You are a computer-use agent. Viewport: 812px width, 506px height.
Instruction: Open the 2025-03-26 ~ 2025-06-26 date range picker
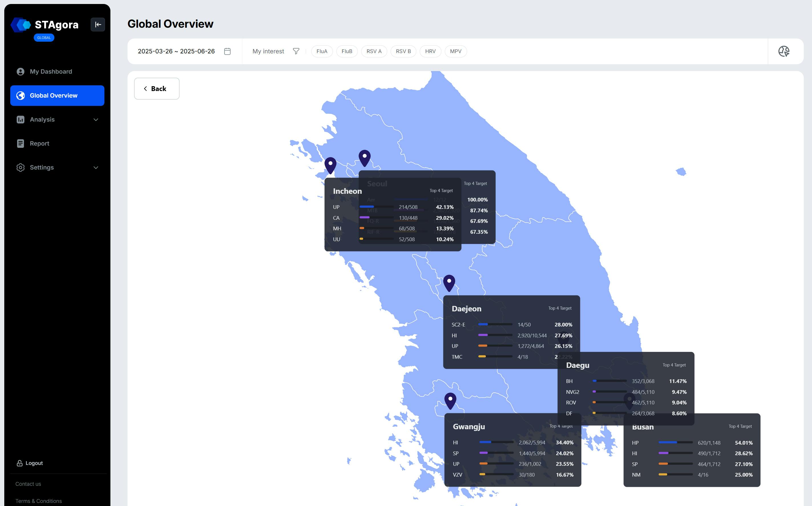tap(176, 51)
